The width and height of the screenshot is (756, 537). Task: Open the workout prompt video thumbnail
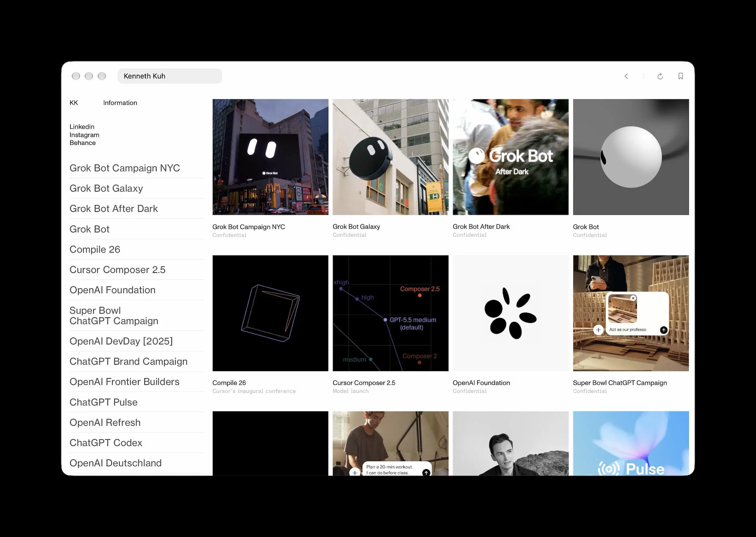(x=391, y=443)
